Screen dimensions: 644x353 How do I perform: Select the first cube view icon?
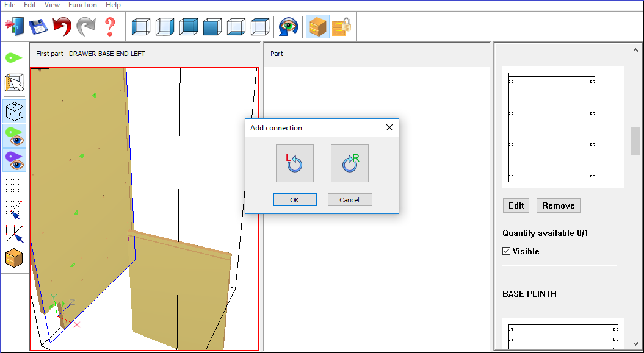point(141,27)
